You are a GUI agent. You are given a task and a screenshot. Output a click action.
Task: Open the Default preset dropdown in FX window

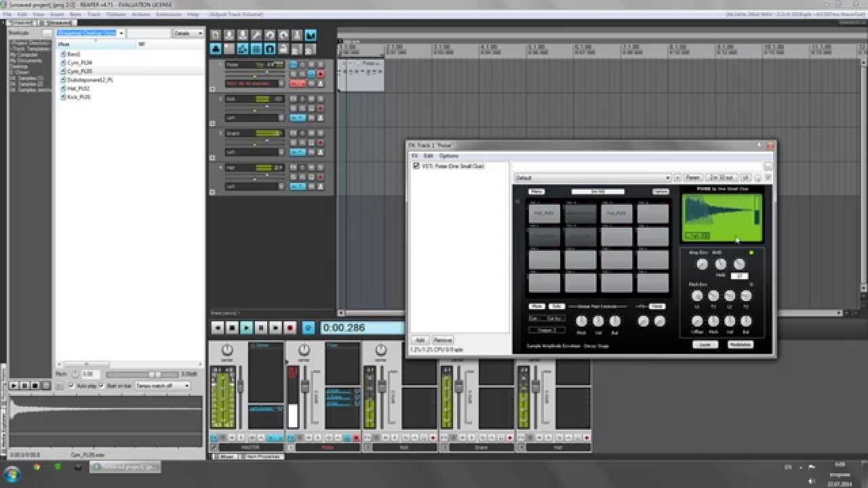click(592, 178)
